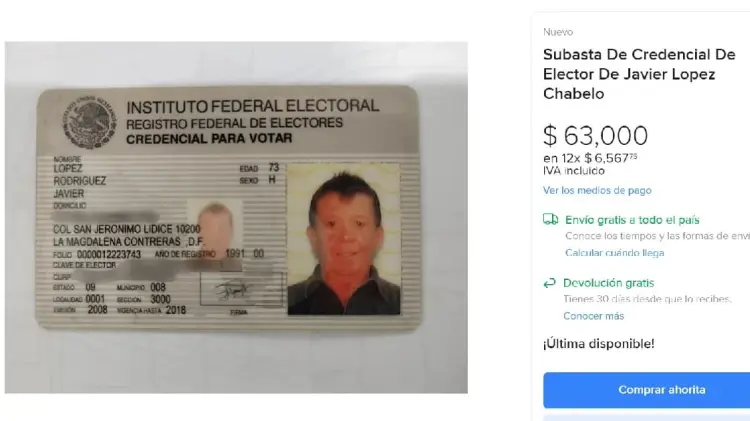Viewport: 750px width, 421px height.
Task: Select the product title Subasta De Credencial
Action: (639, 74)
